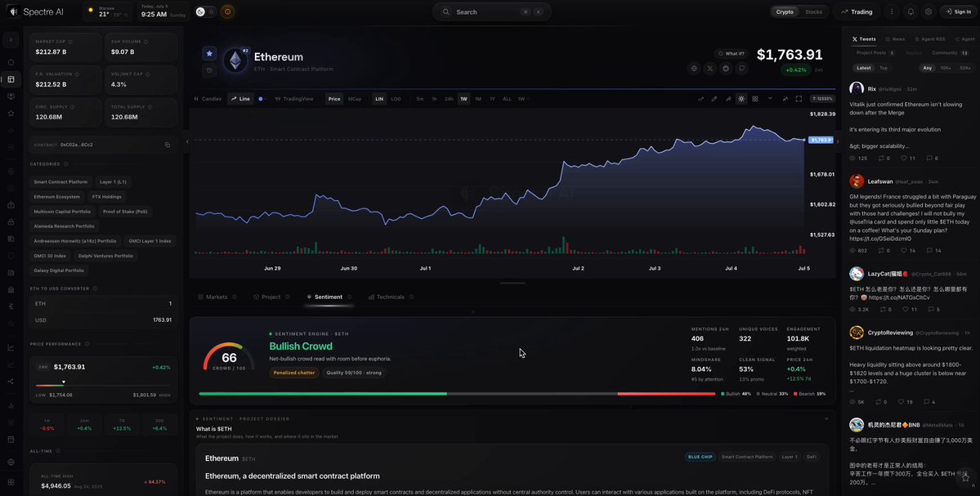Open the Technicals tab

pos(391,297)
